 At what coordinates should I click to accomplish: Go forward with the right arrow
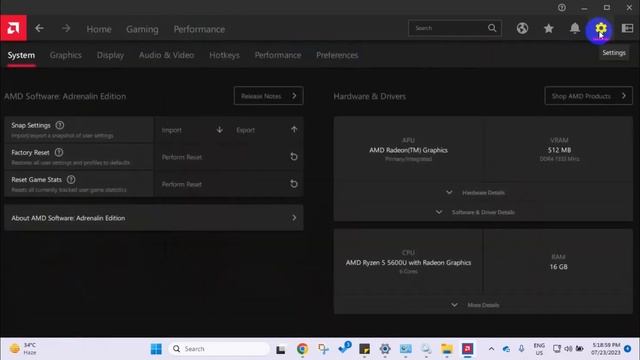[x=66, y=28]
